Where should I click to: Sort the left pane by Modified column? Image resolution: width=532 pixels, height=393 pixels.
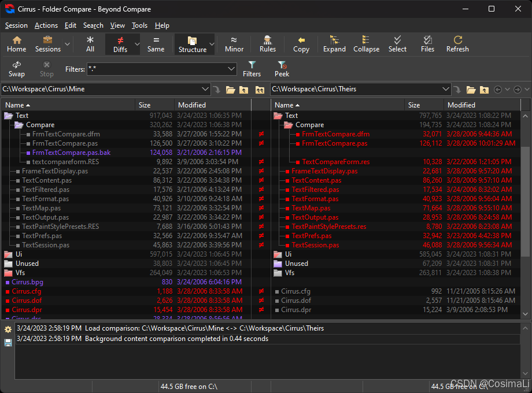click(x=212, y=105)
